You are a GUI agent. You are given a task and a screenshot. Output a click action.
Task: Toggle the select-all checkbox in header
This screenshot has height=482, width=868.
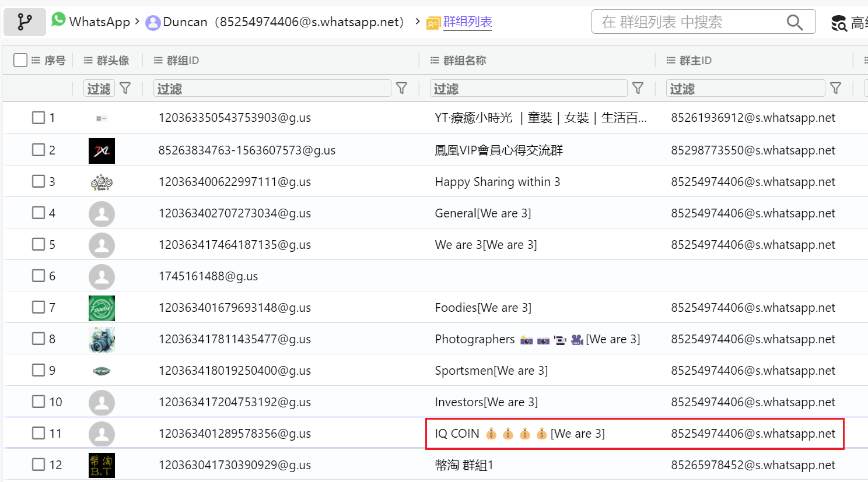[20, 60]
